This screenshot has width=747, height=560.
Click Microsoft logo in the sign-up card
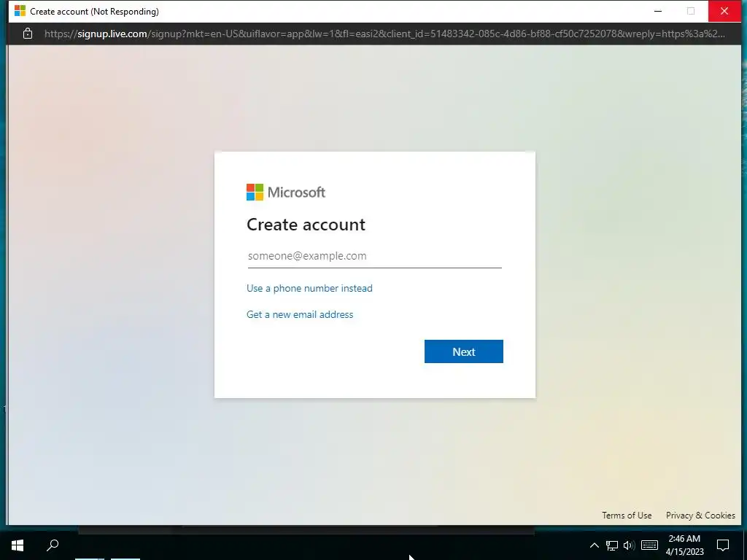click(285, 192)
